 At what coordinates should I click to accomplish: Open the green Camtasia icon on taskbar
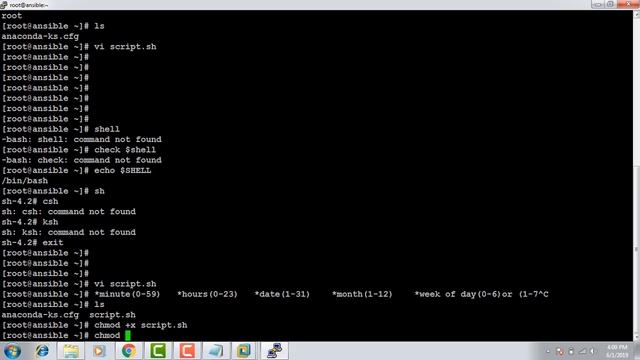(x=158, y=351)
